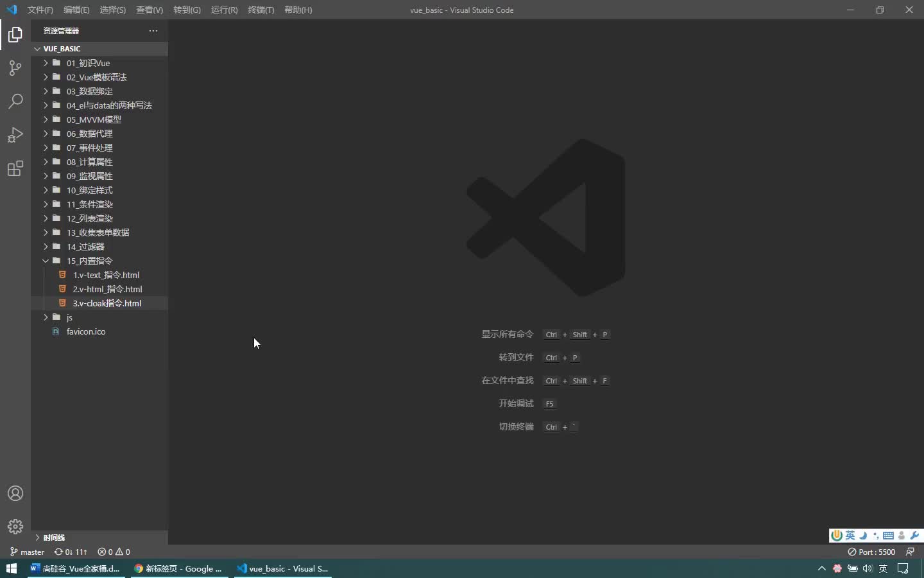The image size is (924, 578).
Task: Select the 12_列表渲染 folder
Action: pos(99,218)
